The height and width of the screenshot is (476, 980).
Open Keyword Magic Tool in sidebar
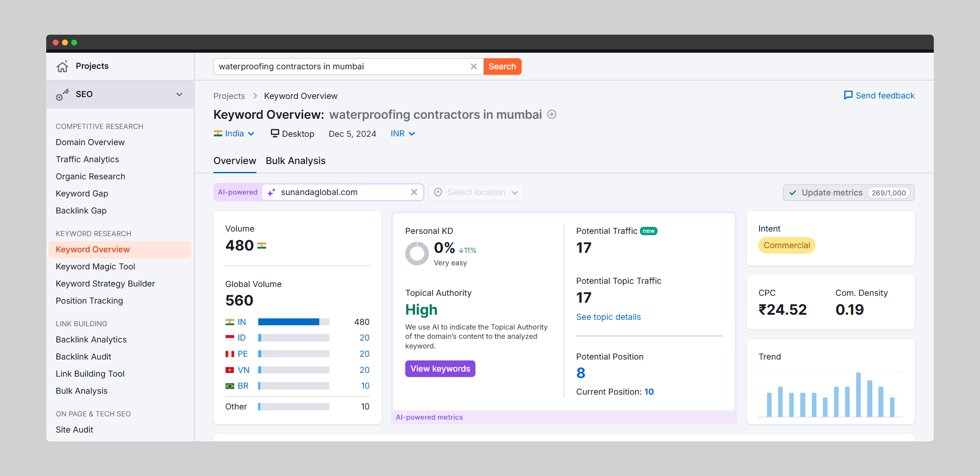point(95,267)
